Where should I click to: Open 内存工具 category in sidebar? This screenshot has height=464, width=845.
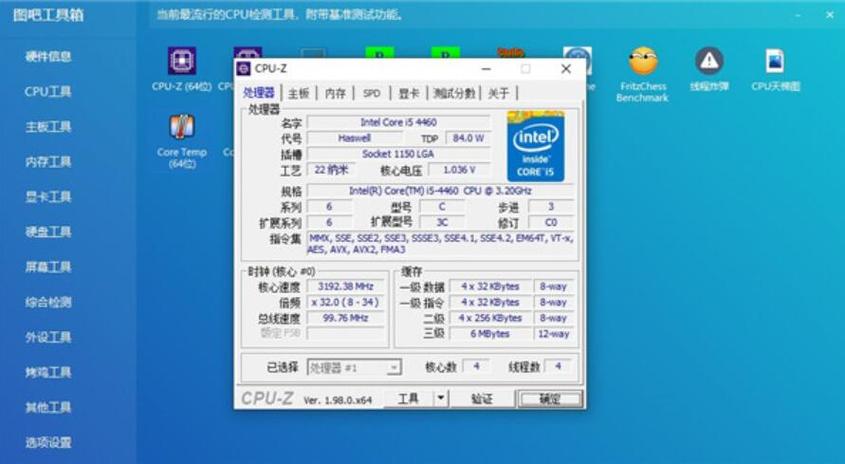(48, 162)
